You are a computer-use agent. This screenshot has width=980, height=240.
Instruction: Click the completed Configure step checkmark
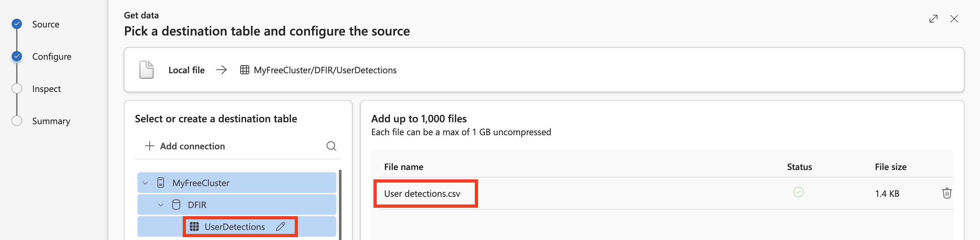[17, 57]
